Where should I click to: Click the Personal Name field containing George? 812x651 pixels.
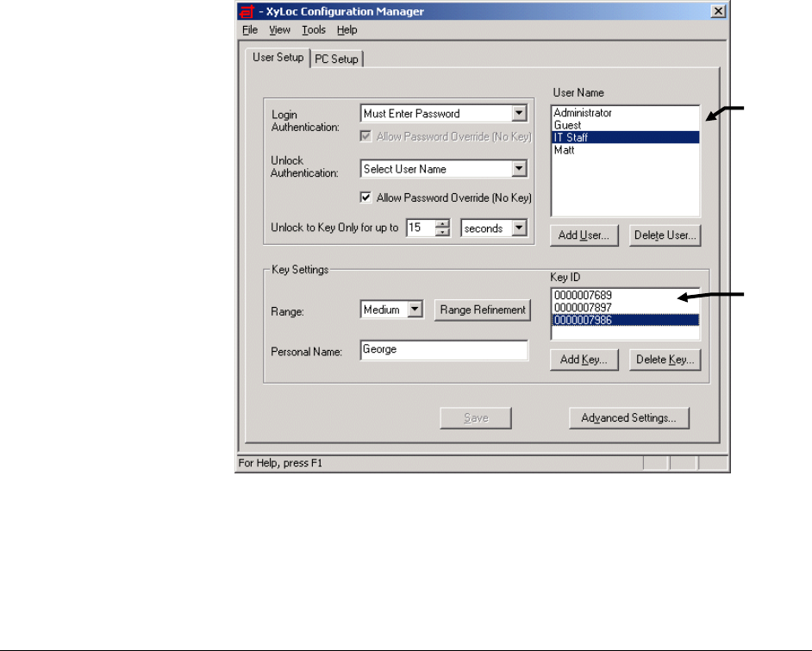point(444,349)
